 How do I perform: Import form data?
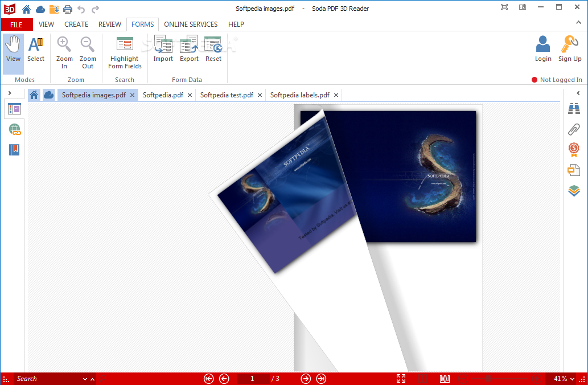click(x=163, y=49)
